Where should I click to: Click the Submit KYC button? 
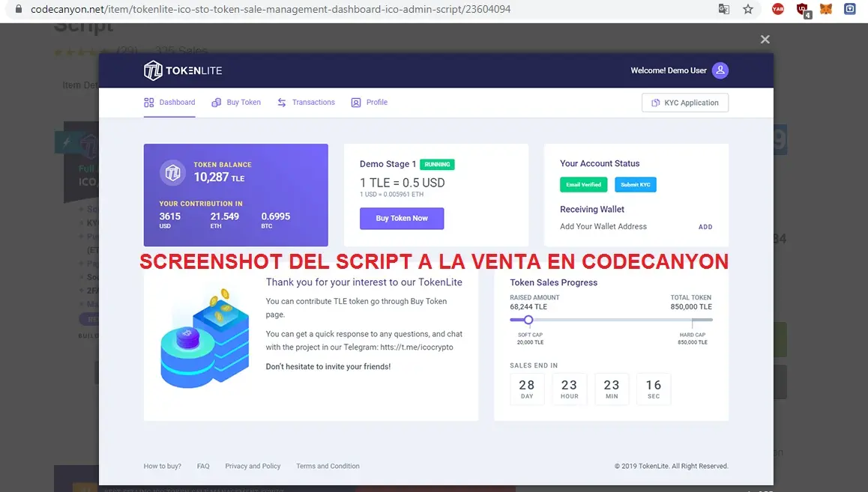coord(636,185)
